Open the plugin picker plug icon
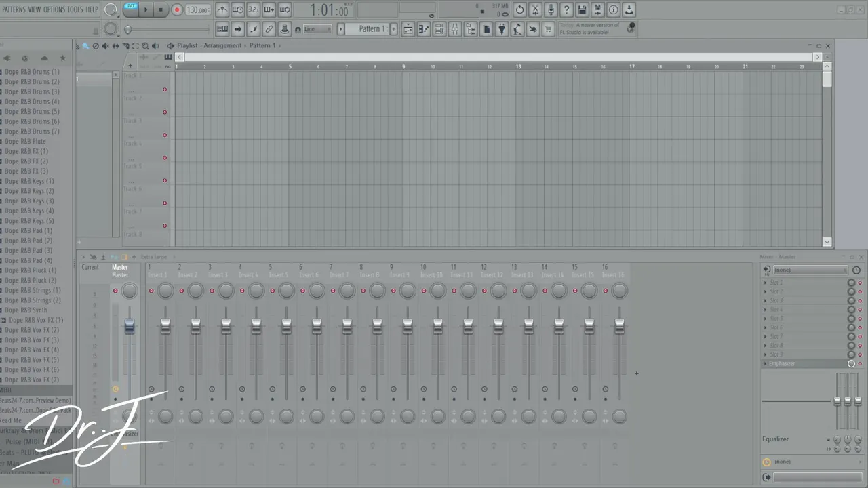 (x=502, y=28)
